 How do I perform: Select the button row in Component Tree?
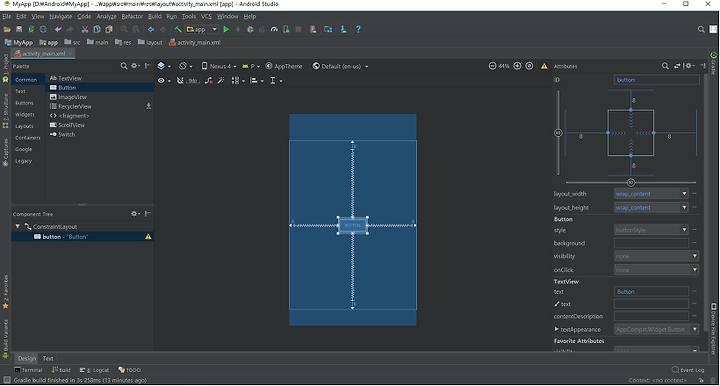[82, 237]
